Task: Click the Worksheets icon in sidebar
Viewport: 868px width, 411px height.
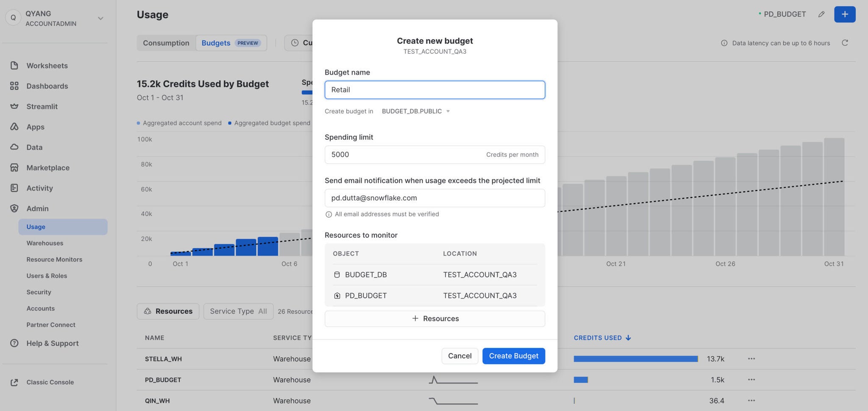Action: tap(14, 66)
